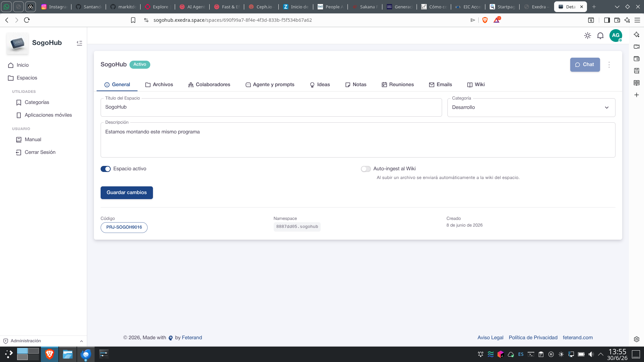
Task: Switch to the General tab
Action: click(x=117, y=84)
